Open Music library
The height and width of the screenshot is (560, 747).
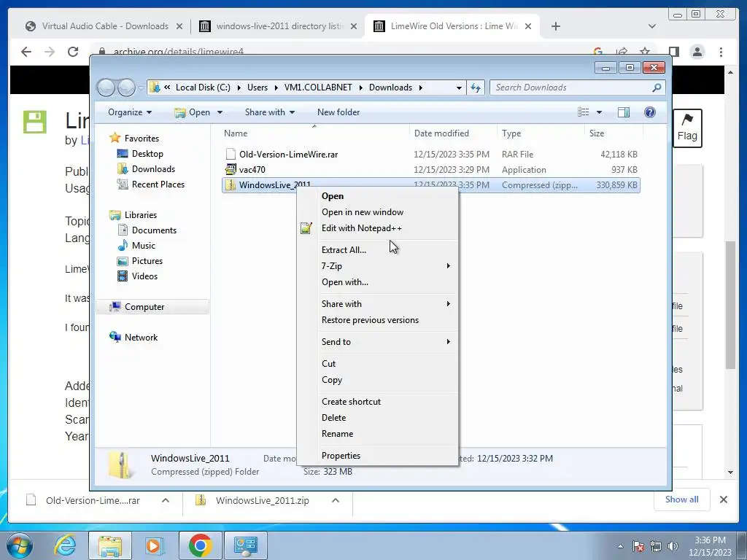(x=144, y=246)
